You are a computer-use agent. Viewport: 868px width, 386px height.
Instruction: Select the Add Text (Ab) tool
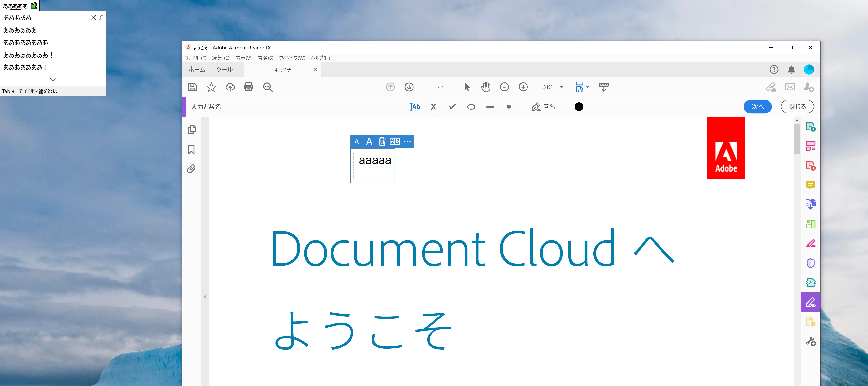pos(415,107)
